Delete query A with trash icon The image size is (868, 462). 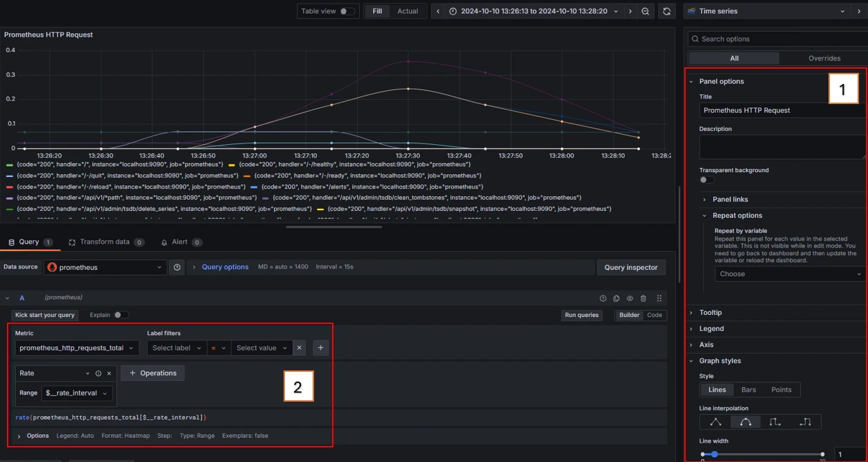pos(643,297)
